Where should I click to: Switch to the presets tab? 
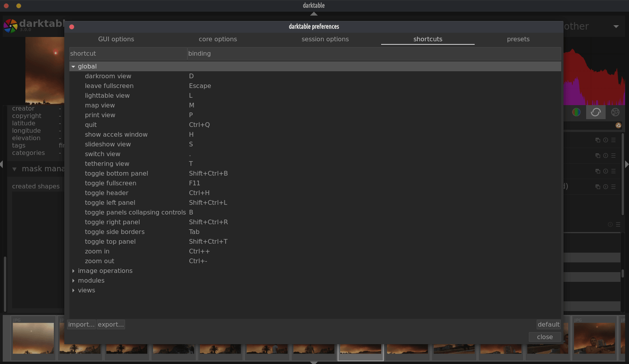tap(518, 39)
